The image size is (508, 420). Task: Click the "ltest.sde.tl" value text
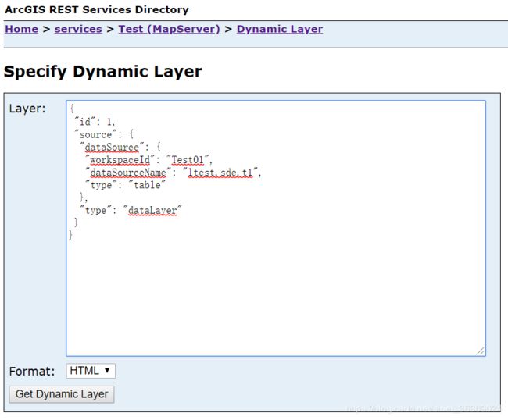click(220, 173)
